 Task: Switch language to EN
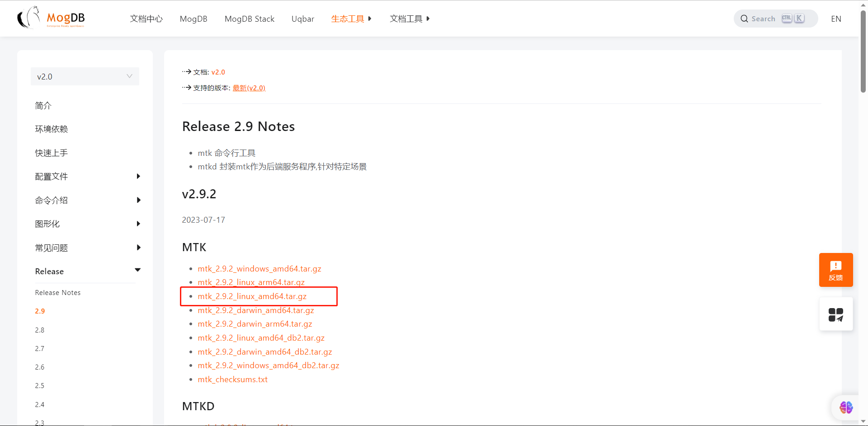[836, 19]
